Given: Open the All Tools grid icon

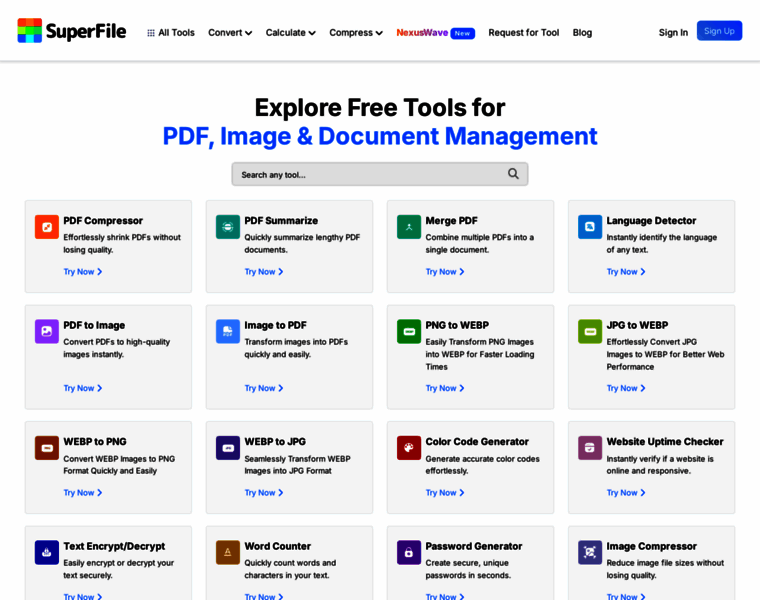Looking at the screenshot, I should [151, 33].
